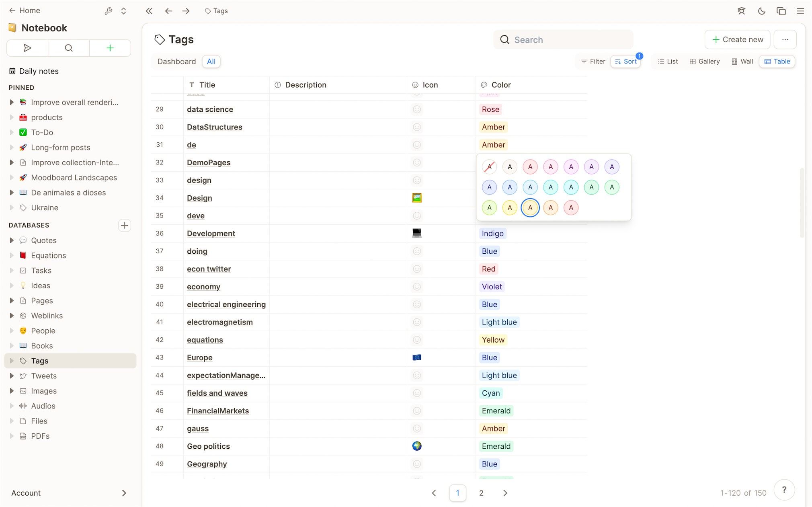Switch the view to Wall
Viewport: 812px width, 507px height.
pyautogui.click(x=742, y=61)
